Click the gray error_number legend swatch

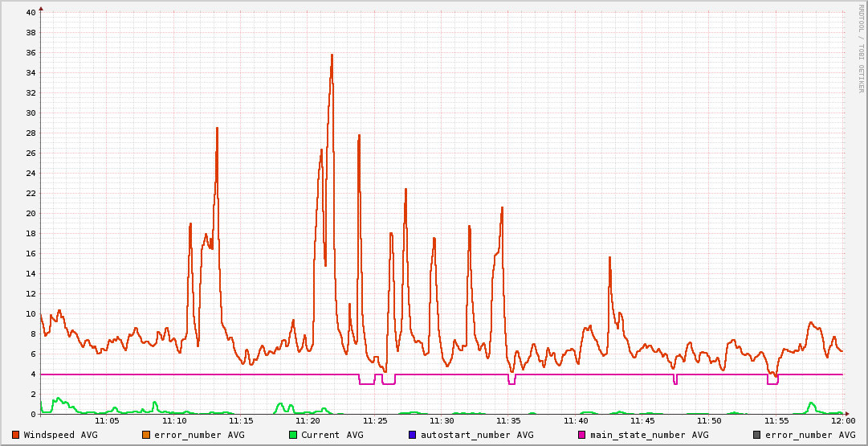(756, 435)
